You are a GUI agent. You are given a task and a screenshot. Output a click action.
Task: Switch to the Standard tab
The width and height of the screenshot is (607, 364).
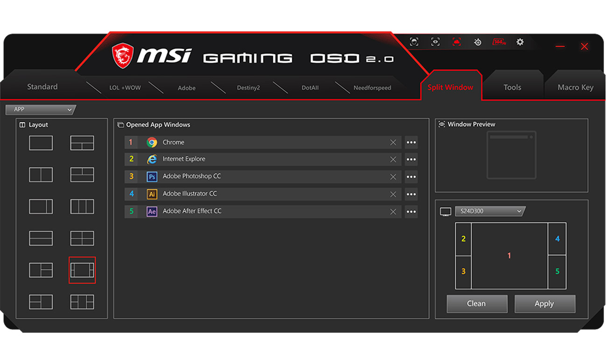tap(42, 87)
